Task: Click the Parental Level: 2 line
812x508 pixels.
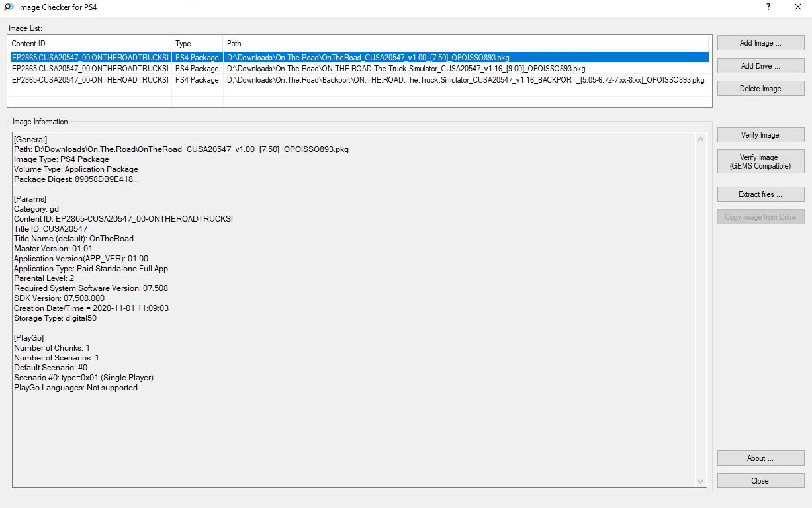Action: (x=44, y=278)
